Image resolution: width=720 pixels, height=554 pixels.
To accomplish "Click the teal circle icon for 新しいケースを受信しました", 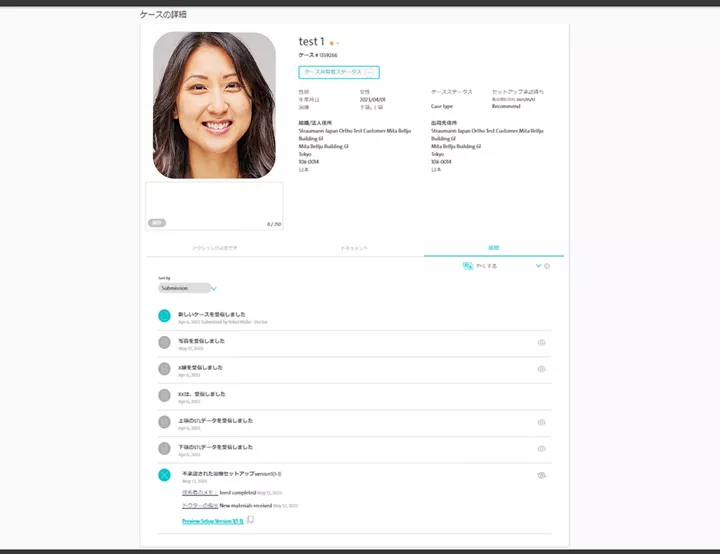I will coord(164,316).
